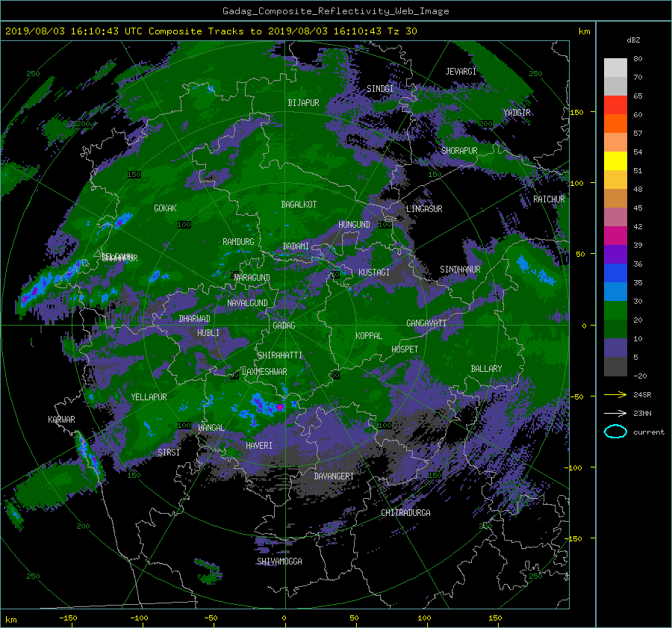Click the RAICHUR city label
This screenshot has width=672, height=628.
549,199
